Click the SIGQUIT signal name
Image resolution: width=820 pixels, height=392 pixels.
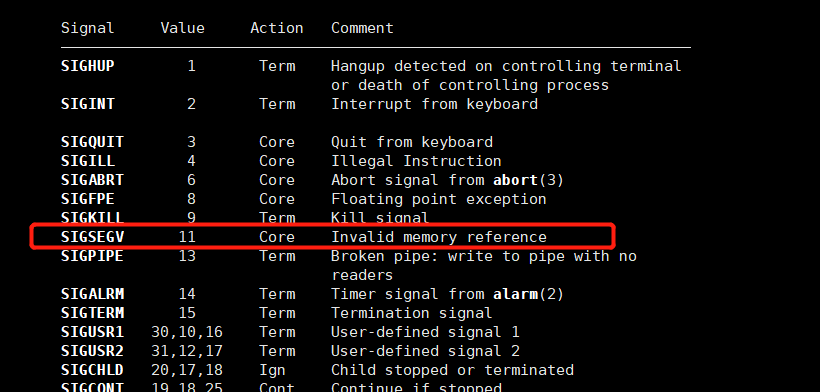pyautogui.click(x=93, y=142)
